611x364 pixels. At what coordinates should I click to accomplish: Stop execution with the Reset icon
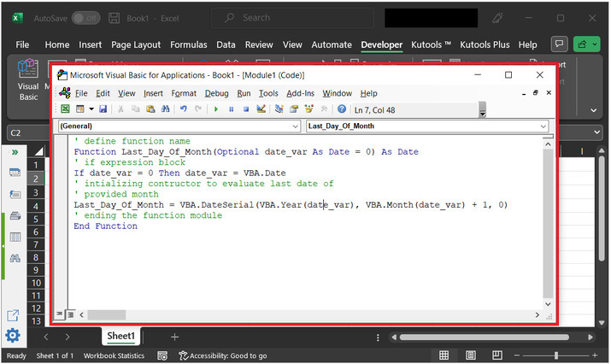(x=246, y=109)
